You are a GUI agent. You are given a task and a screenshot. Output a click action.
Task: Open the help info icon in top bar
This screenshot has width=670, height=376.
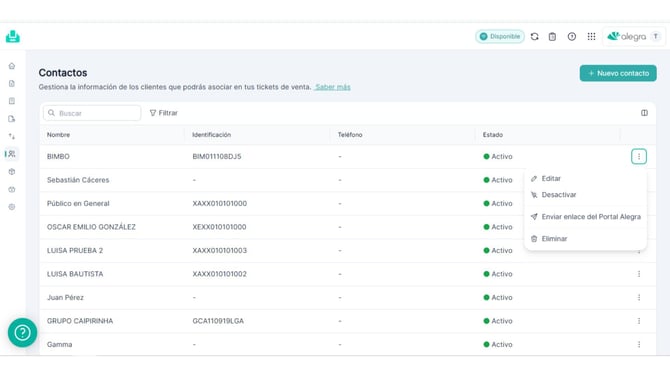pos(572,37)
